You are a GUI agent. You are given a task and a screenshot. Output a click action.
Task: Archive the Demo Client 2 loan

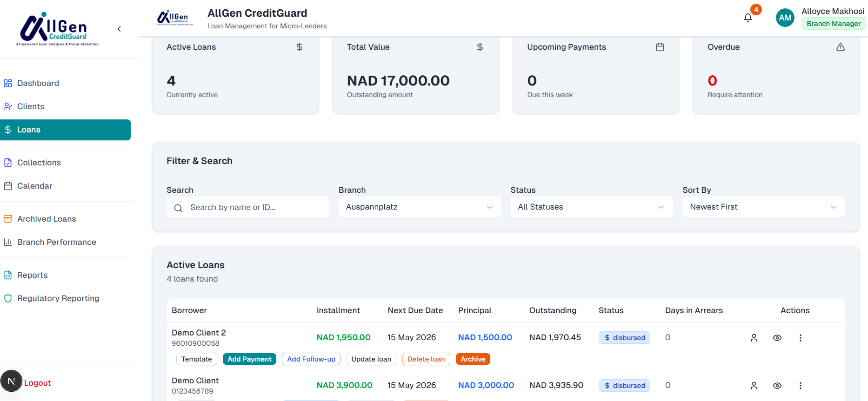473,359
